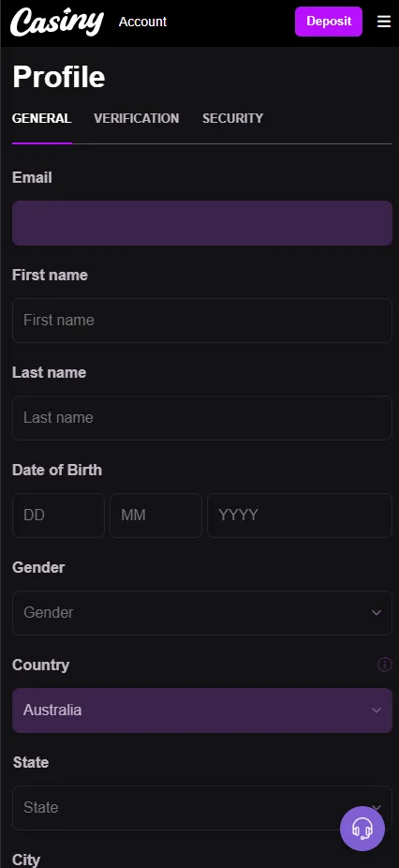Click the Email field
The width and height of the screenshot is (399, 868).
point(202,223)
